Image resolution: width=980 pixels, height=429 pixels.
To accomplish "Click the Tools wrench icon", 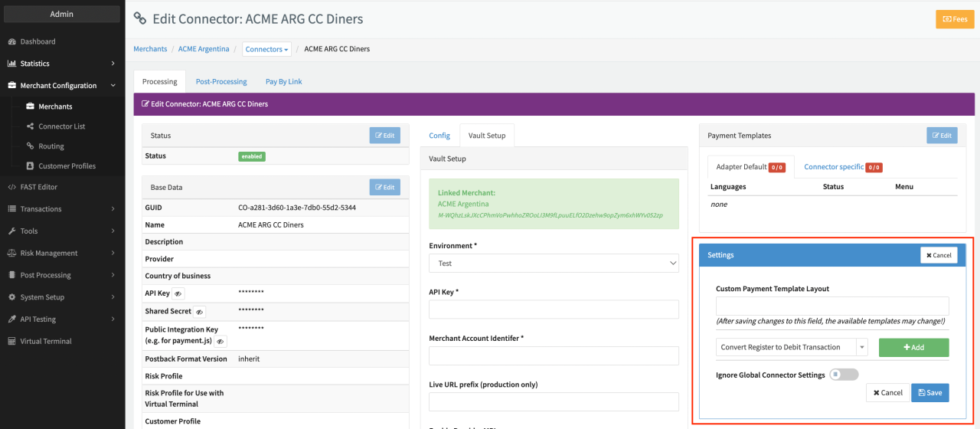I will tap(12, 231).
